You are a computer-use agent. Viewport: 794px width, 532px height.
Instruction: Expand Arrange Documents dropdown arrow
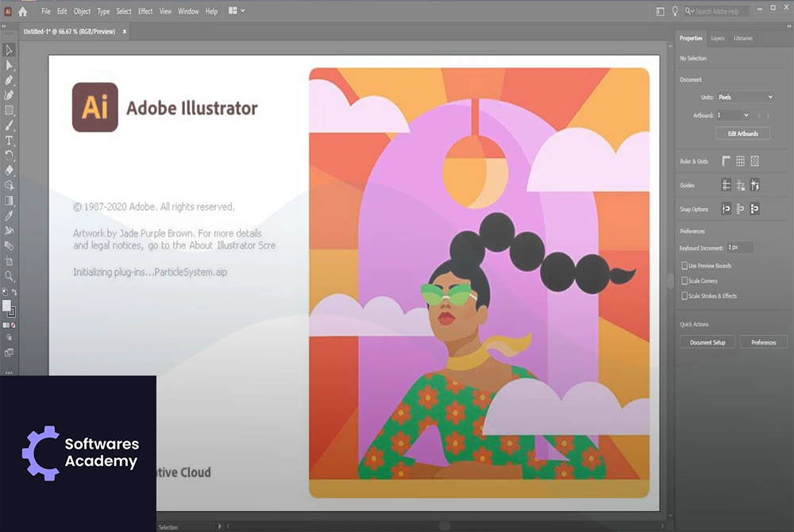coord(243,10)
